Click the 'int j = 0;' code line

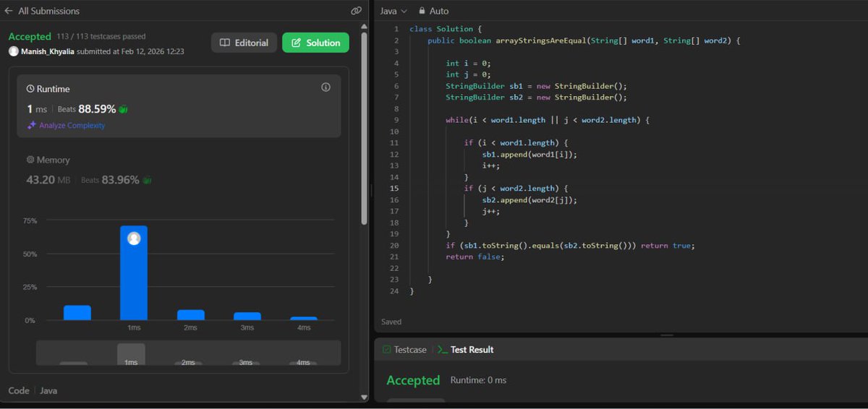pos(468,74)
